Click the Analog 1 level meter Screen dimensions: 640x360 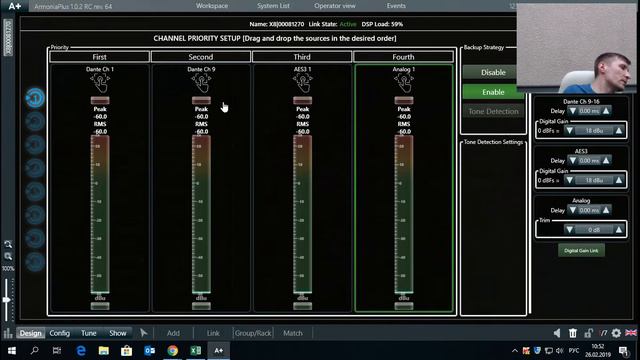coord(404,215)
